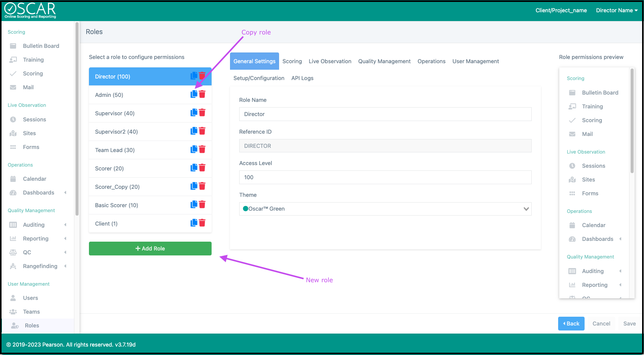Open the Director Name user menu
This screenshot has height=355, width=644.
[616, 10]
